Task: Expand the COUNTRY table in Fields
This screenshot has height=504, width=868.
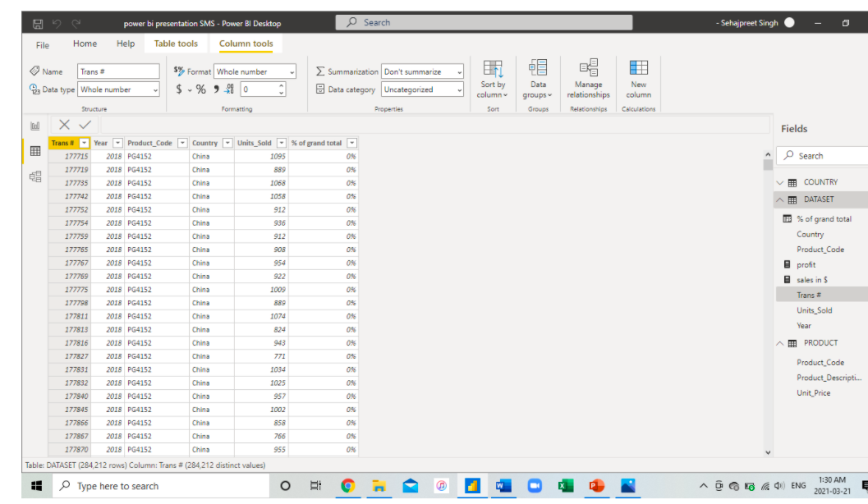Action: pyautogui.click(x=778, y=181)
